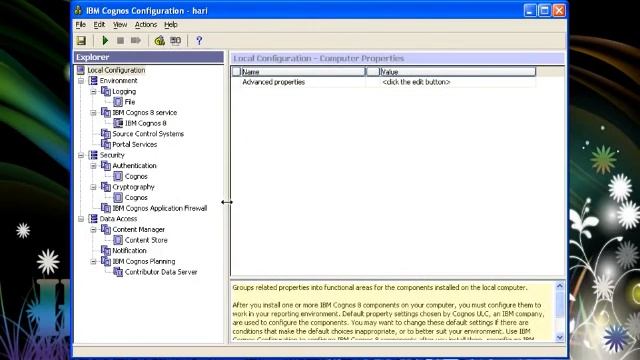This screenshot has width=640, height=360.
Task: Click the Authentication node icon
Action: (106, 166)
